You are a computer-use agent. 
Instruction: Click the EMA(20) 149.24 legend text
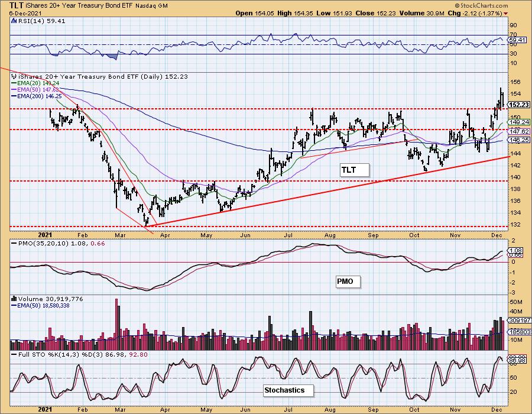pos(38,83)
